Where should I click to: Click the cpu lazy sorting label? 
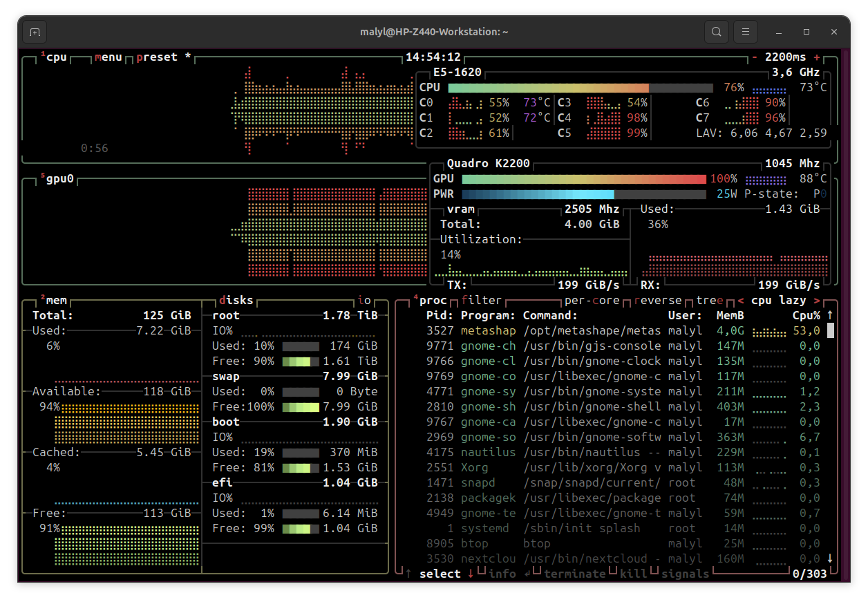(x=779, y=300)
